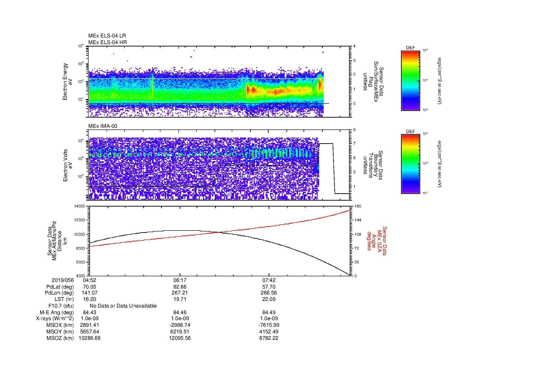Click the altitude and SZA line plot
Image resolution: width=555 pixels, height=392 pixels.
click(219, 241)
